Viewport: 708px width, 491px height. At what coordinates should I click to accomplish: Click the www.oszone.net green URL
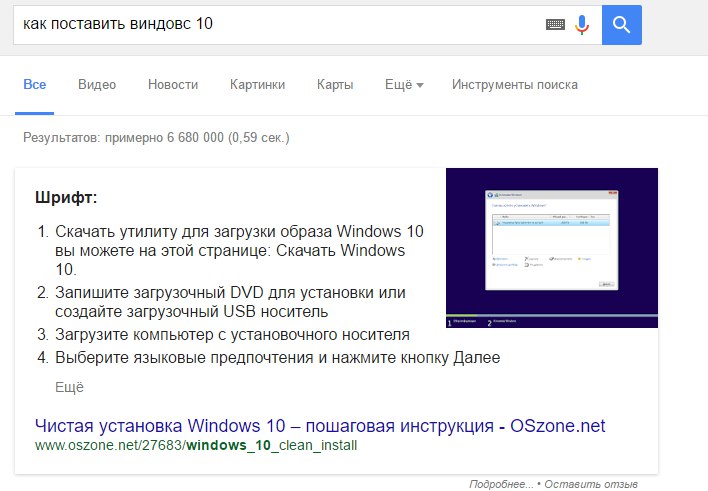[196, 445]
